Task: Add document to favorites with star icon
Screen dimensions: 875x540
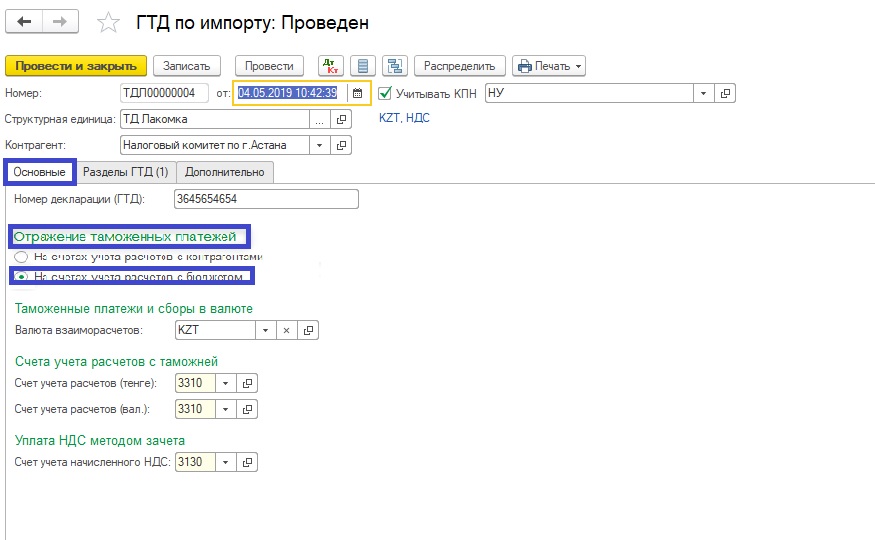Action: [x=107, y=22]
